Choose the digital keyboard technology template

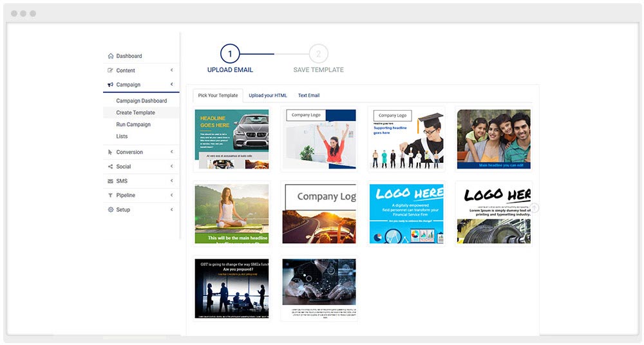point(319,288)
